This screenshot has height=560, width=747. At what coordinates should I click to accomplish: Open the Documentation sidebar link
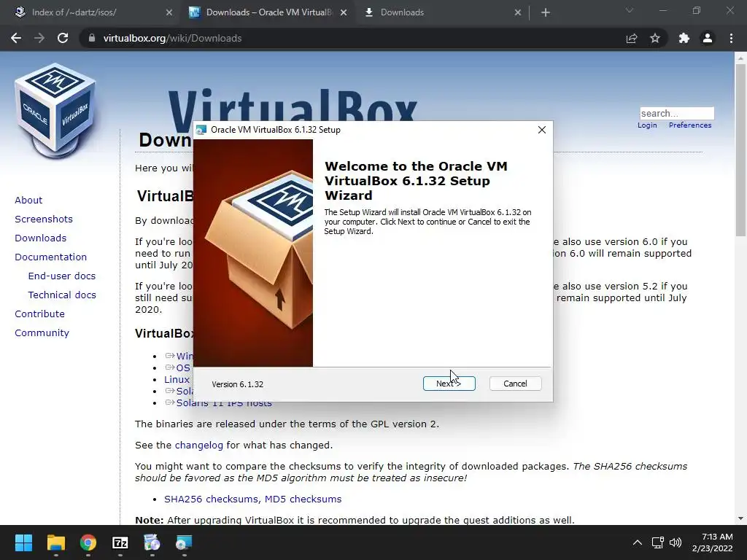click(51, 257)
